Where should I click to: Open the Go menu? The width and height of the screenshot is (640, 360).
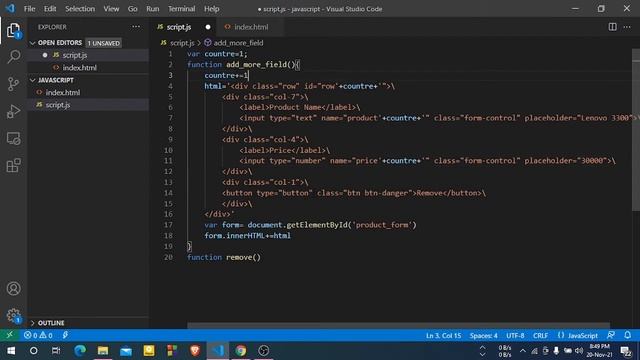[133, 9]
